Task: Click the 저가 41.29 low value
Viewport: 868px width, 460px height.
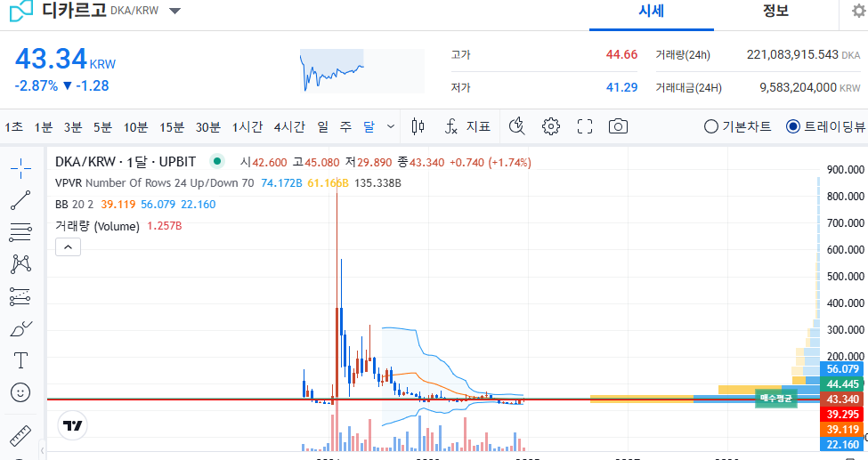Action: (x=621, y=87)
